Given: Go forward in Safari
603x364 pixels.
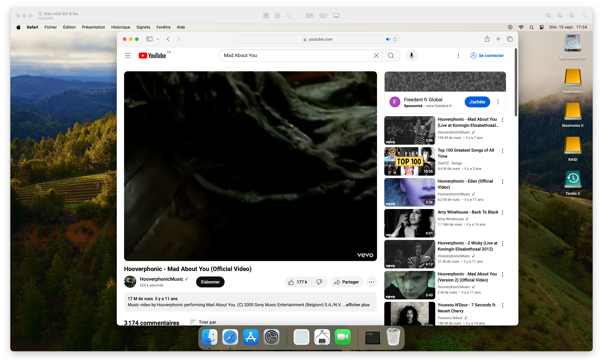Looking at the screenshot, I should coord(179,39).
